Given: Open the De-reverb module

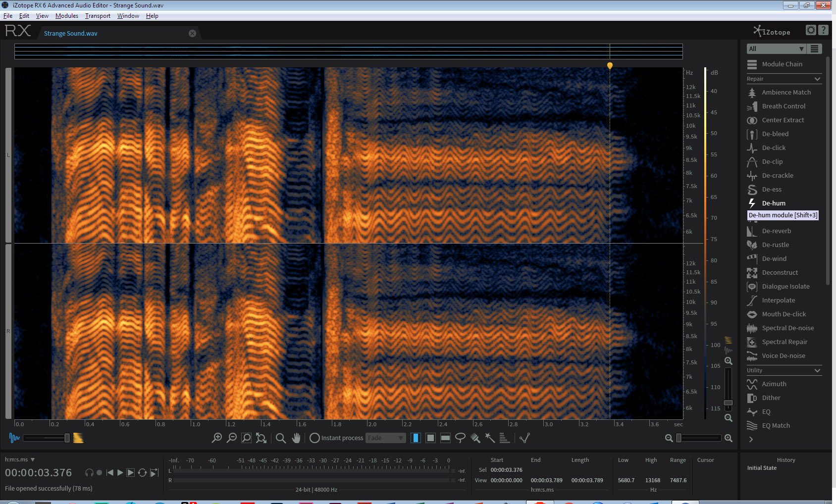Looking at the screenshot, I should (x=776, y=231).
